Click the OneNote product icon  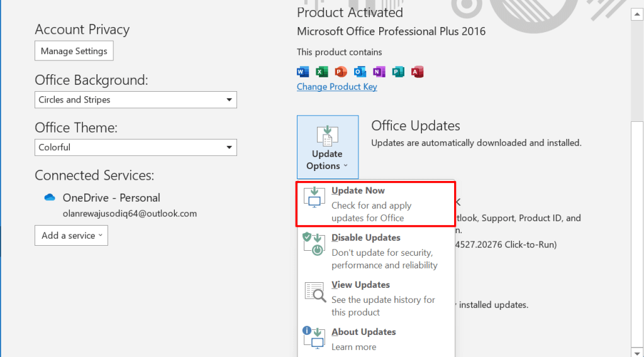point(379,72)
